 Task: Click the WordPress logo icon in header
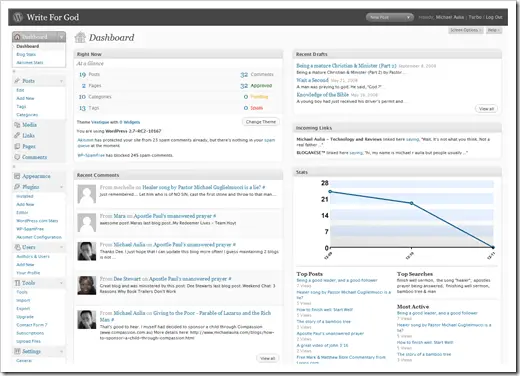(x=18, y=17)
